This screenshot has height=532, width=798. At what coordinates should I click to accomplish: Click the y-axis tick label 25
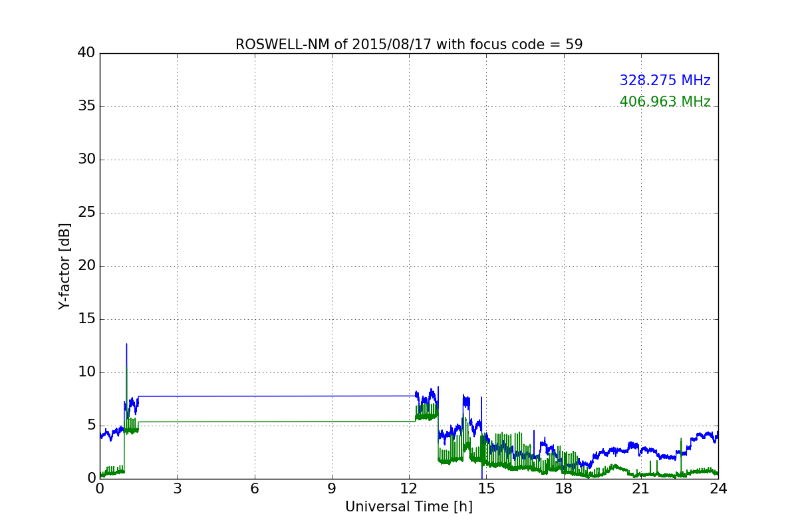click(x=86, y=213)
